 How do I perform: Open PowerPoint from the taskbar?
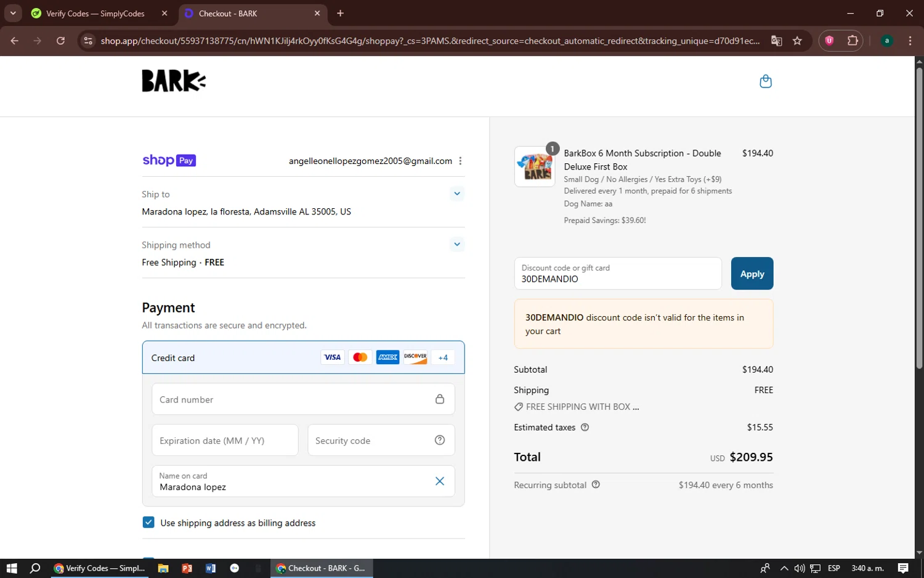187,568
